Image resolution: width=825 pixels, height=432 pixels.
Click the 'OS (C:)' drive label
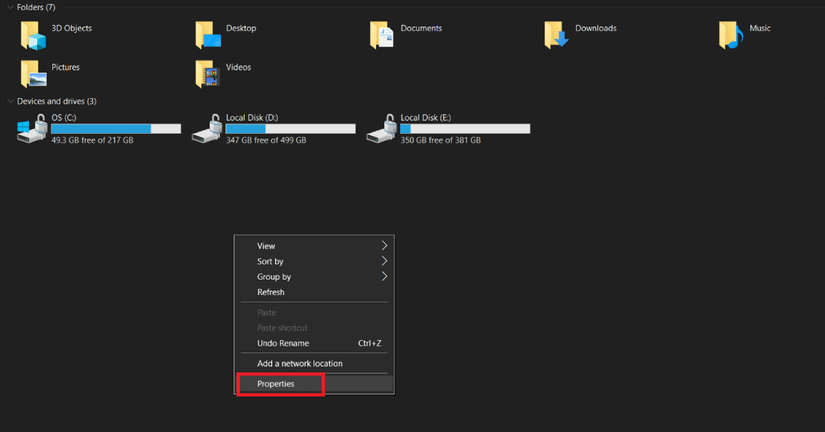64,117
